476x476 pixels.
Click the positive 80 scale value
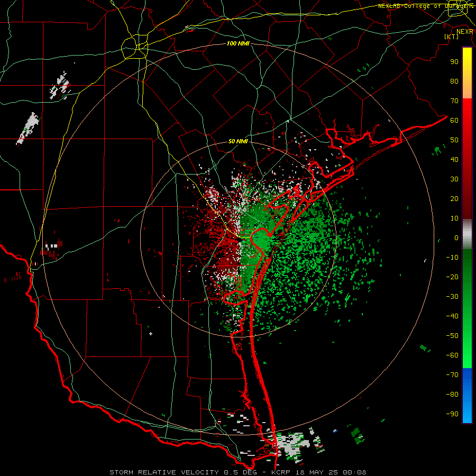tap(454, 81)
